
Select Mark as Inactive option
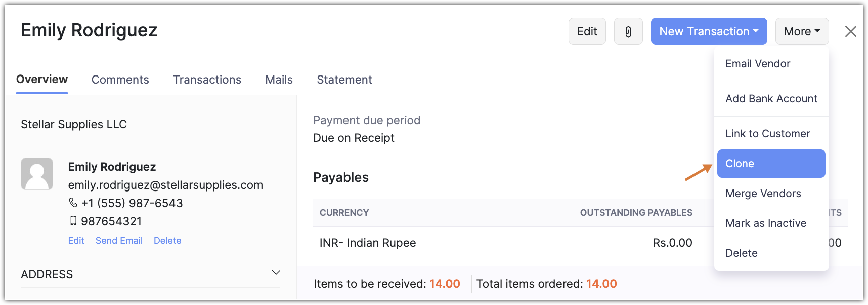point(766,223)
